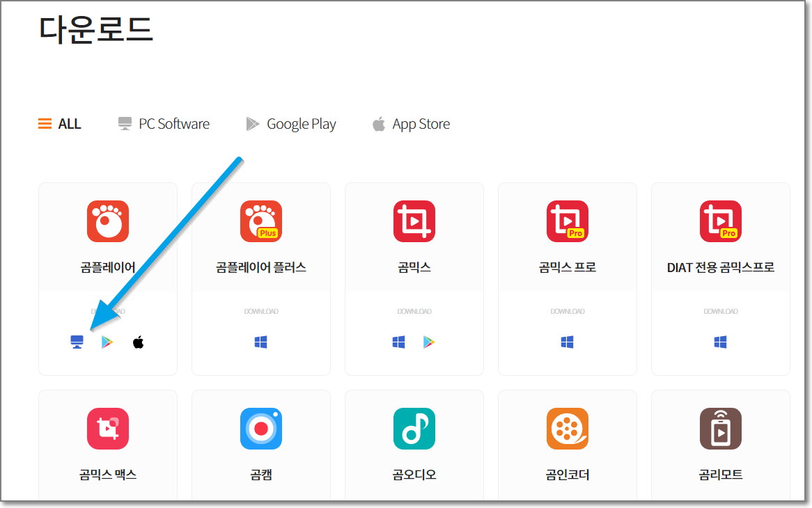
Task: Click the 곰플레이어 app icon
Action: tap(108, 221)
